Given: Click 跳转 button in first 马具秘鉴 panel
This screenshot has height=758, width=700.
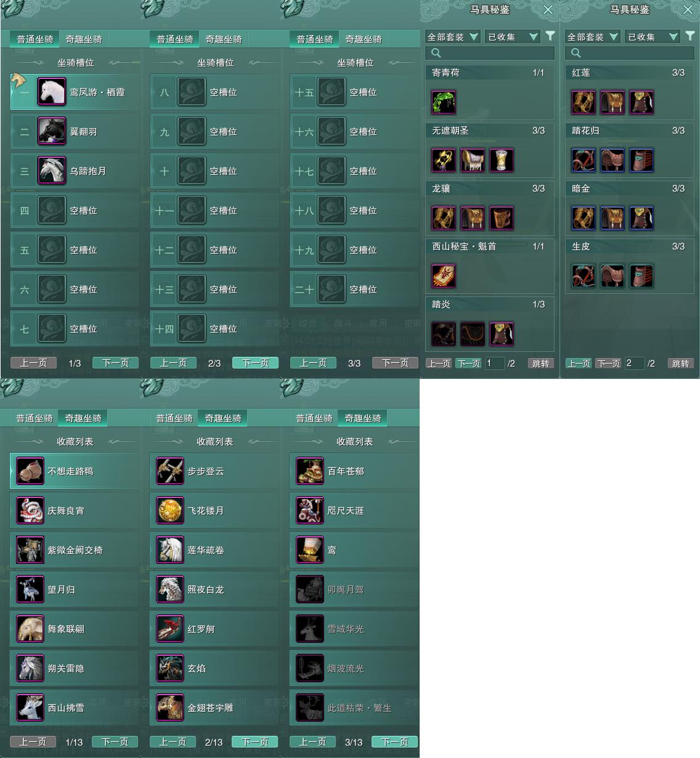Looking at the screenshot, I should pyautogui.click(x=541, y=364).
